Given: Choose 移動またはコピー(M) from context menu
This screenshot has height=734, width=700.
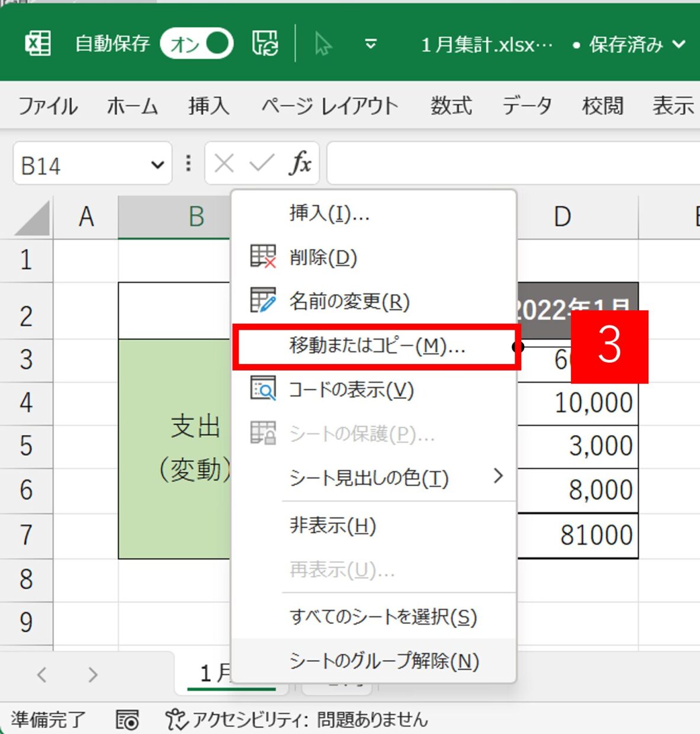Looking at the screenshot, I should (x=377, y=346).
